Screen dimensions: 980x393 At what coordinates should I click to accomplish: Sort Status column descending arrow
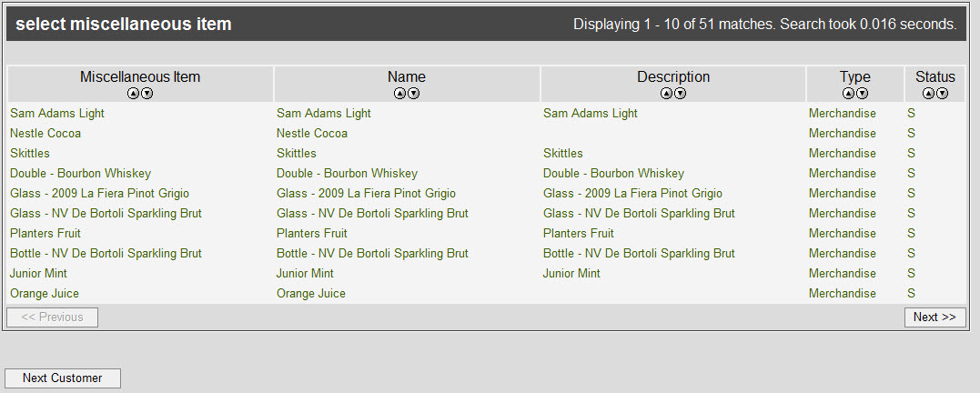pos(942,94)
